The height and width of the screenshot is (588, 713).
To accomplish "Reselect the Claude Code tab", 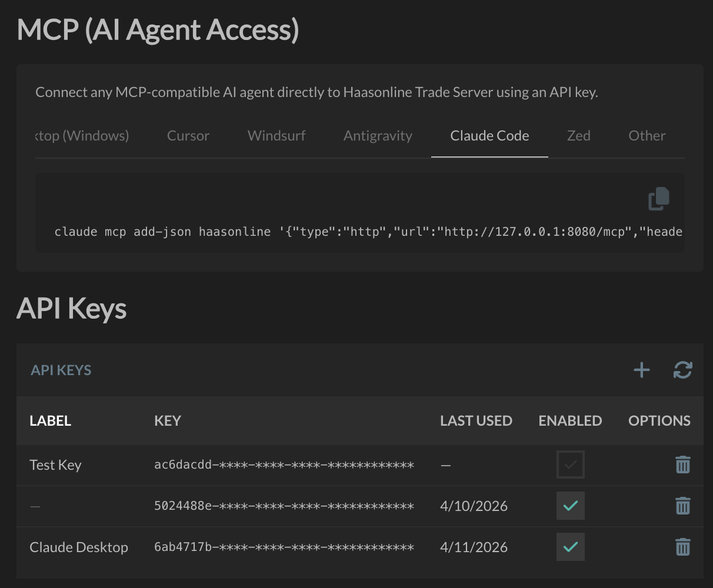I will pos(489,135).
